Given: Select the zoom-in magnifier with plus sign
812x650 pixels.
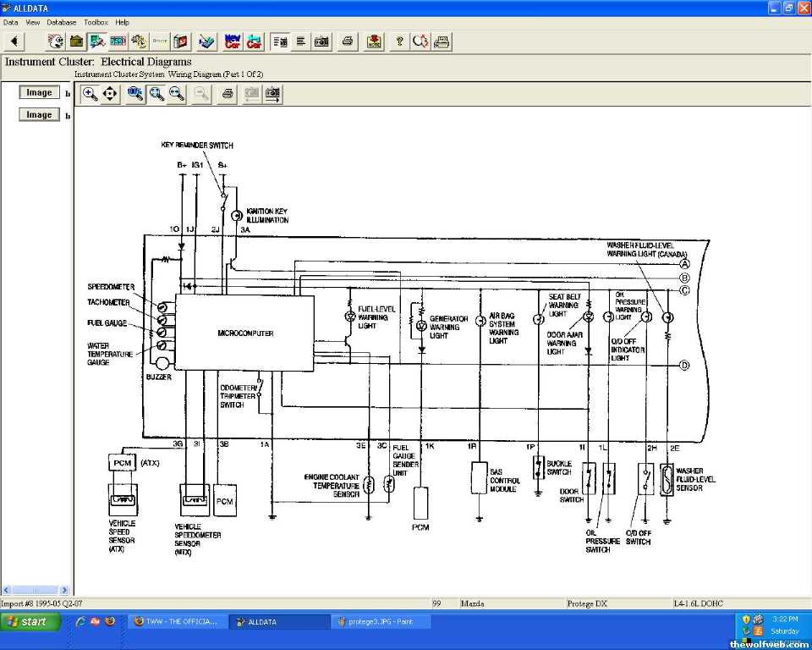Looking at the screenshot, I should (x=90, y=94).
